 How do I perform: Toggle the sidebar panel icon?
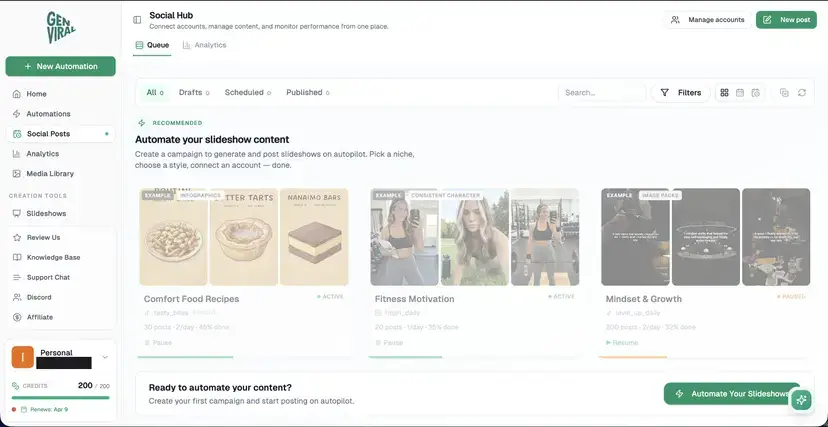(x=137, y=20)
